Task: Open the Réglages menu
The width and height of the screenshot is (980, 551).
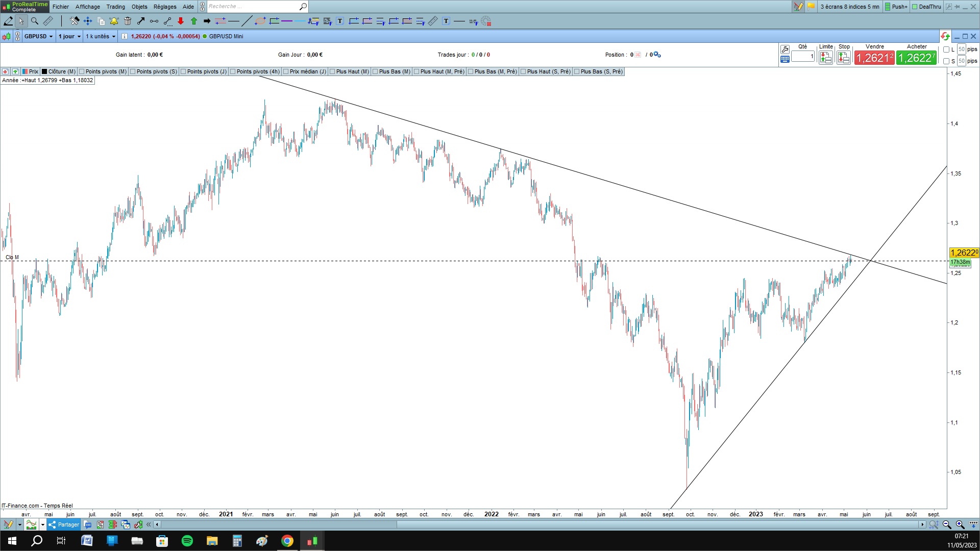Action: (164, 7)
